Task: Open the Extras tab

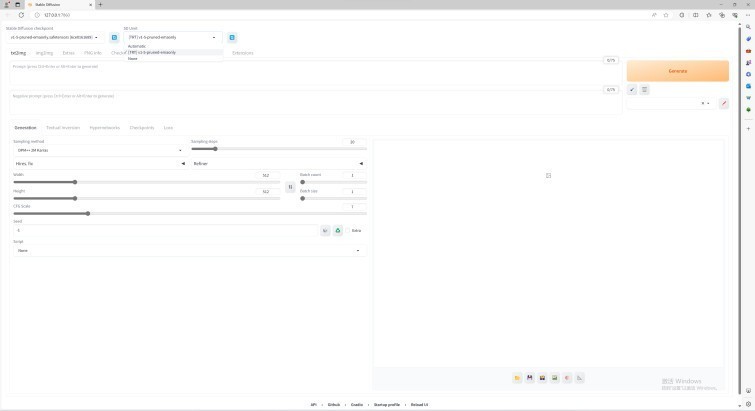Action: (x=68, y=53)
